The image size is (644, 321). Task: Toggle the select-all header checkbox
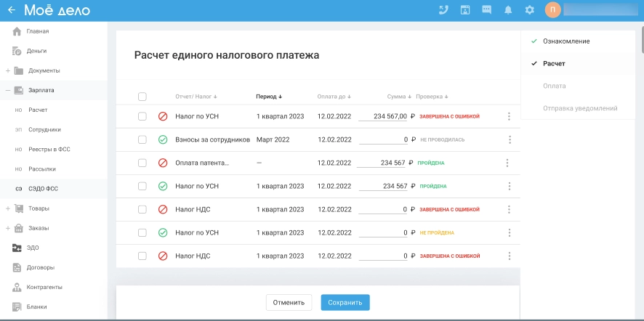pos(142,97)
